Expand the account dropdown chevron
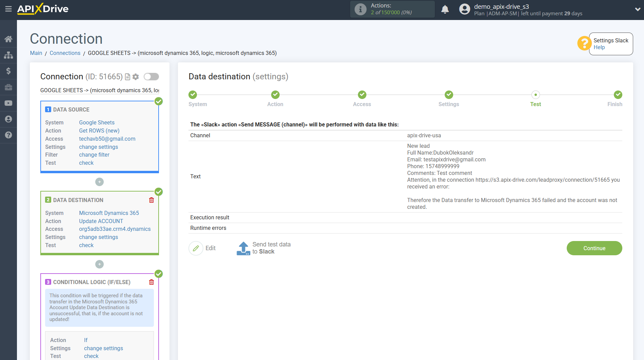Screen dimensions: 644x360 click(638, 9)
